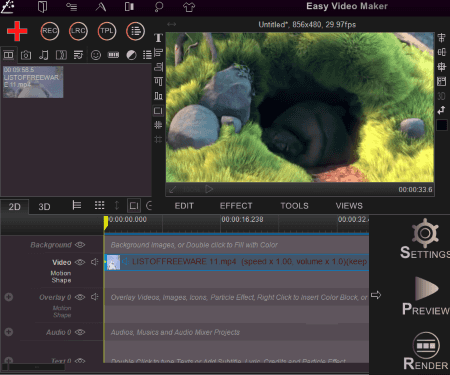
Task: Click the vertical resize arrows icon
Action: coord(117,205)
